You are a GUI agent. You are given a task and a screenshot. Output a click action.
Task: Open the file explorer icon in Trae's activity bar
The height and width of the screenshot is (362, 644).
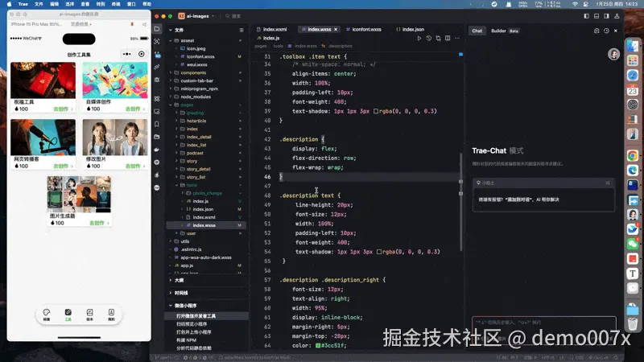(157, 29)
